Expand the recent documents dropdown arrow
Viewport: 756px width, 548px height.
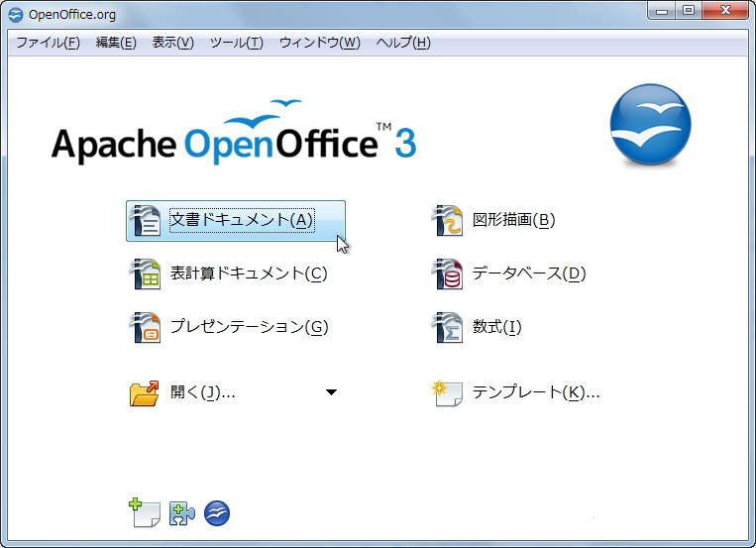tap(331, 392)
